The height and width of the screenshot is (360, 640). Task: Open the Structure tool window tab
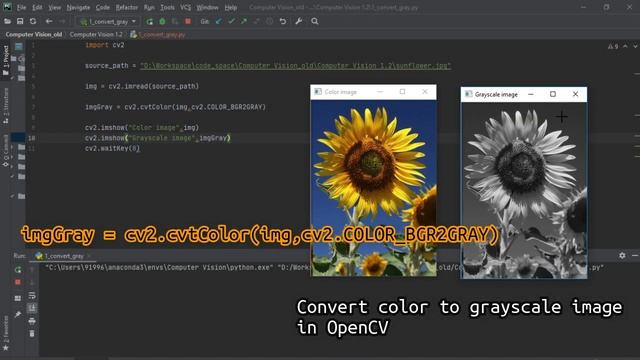pyautogui.click(x=6, y=105)
